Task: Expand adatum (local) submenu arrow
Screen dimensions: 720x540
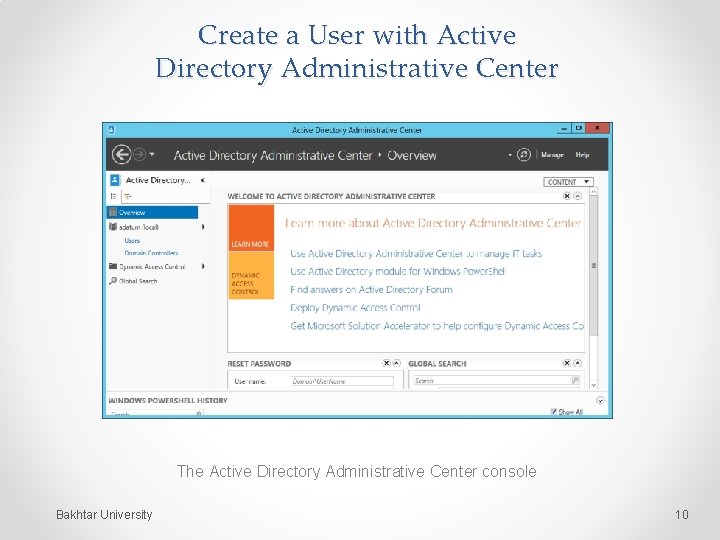Action: coord(202,227)
